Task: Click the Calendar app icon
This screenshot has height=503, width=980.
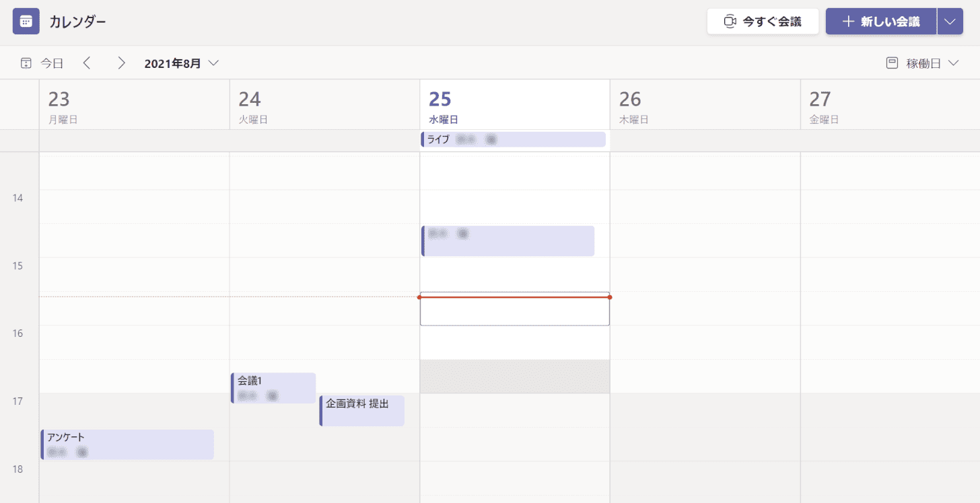Action: pyautogui.click(x=26, y=22)
